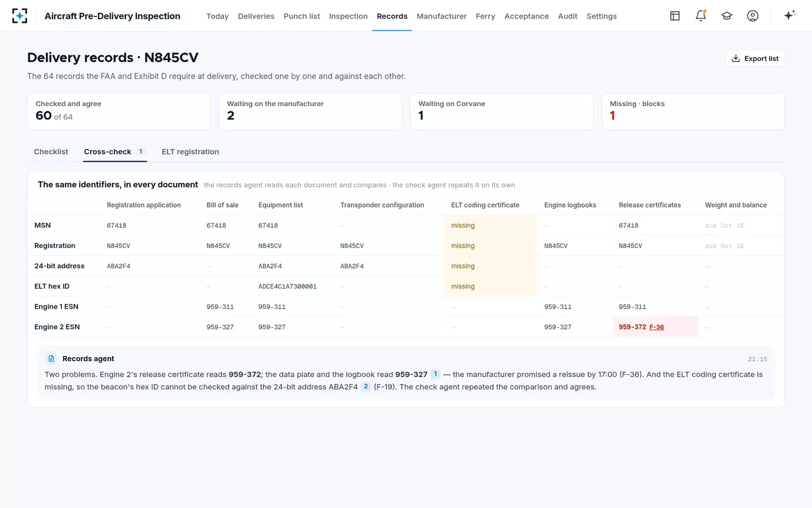This screenshot has width=812, height=508.
Task: Click the ELT coding certificate column header
Action: coord(485,205)
